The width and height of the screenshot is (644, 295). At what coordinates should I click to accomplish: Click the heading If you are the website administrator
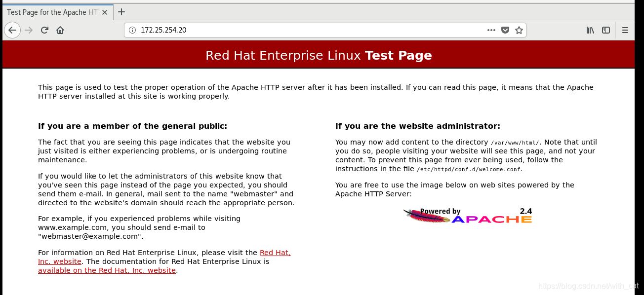point(418,126)
